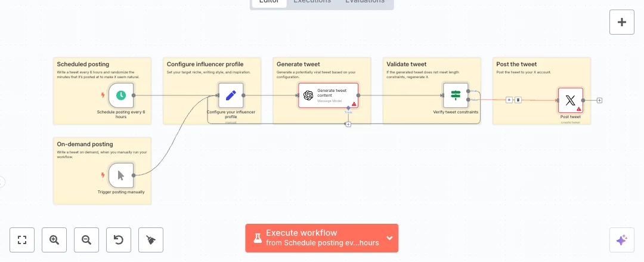Add a node after Post tweet output
The height and width of the screenshot is (262, 644).
point(599,100)
